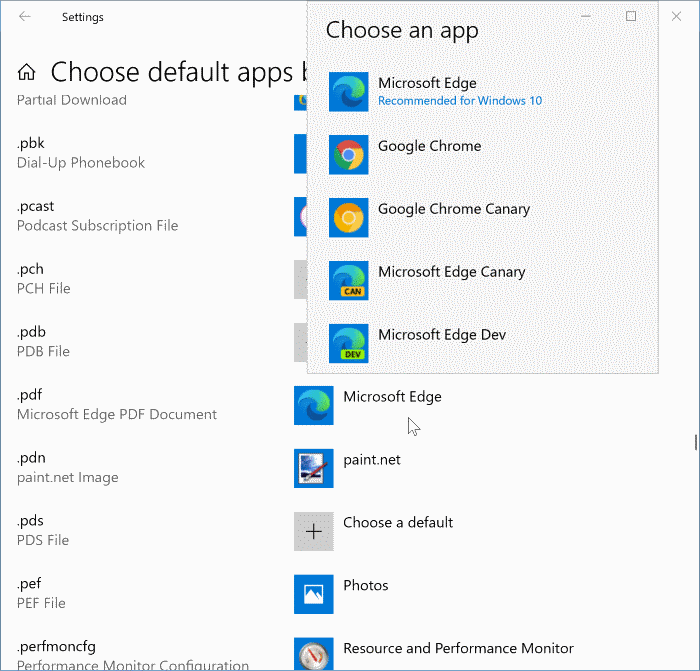Click the Google Chrome icon in popup
The image size is (700, 671).
[349, 154]
